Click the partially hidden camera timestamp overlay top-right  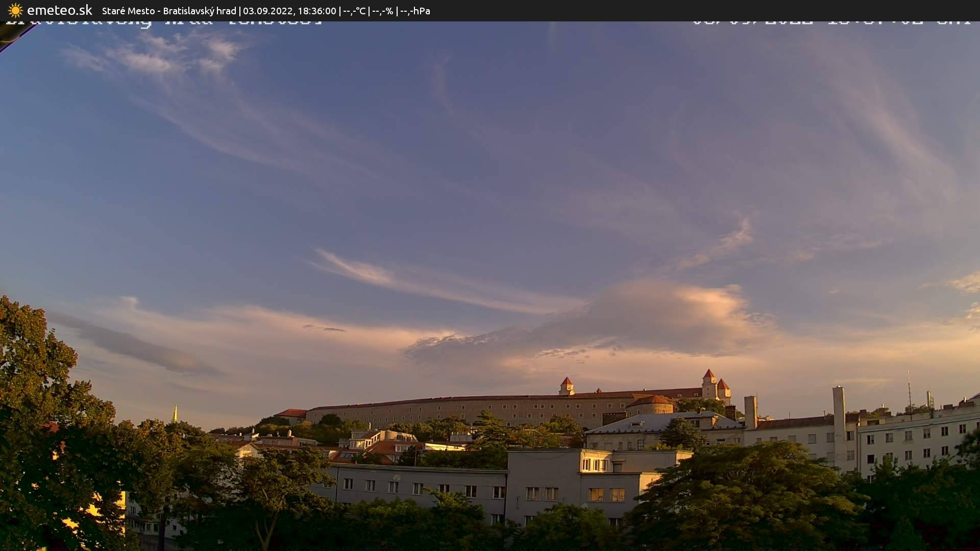(831, 22)
